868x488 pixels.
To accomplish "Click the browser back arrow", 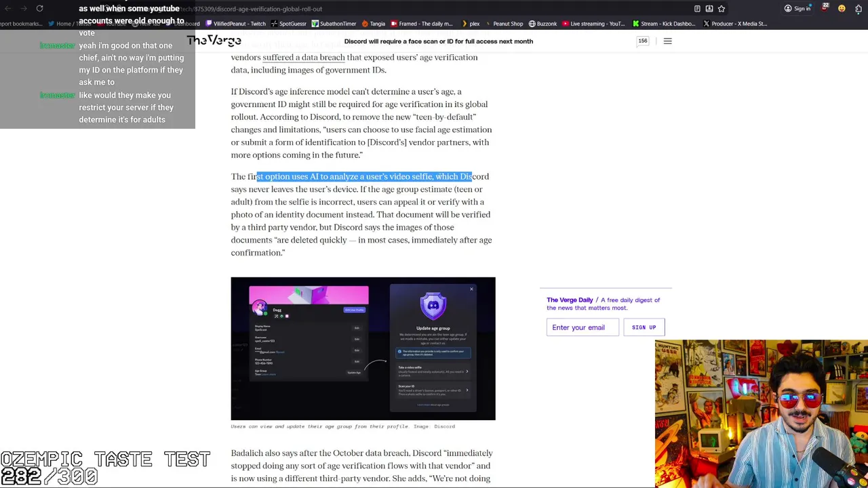I will click(x=7, y=9).
